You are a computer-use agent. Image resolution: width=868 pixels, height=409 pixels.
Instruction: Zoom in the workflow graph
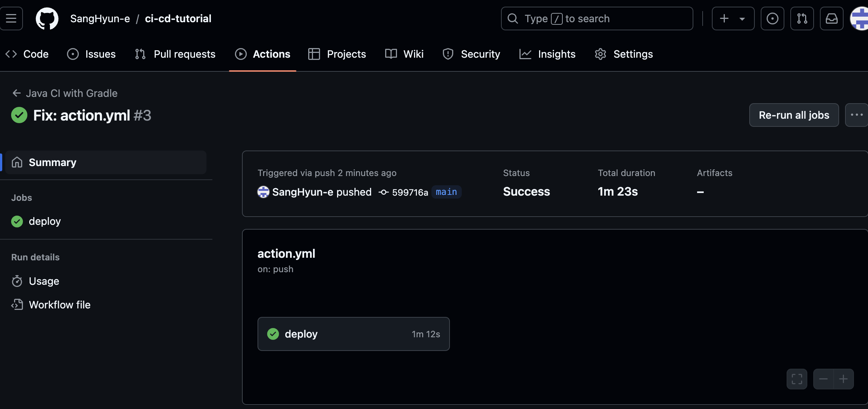click(843, 379)
